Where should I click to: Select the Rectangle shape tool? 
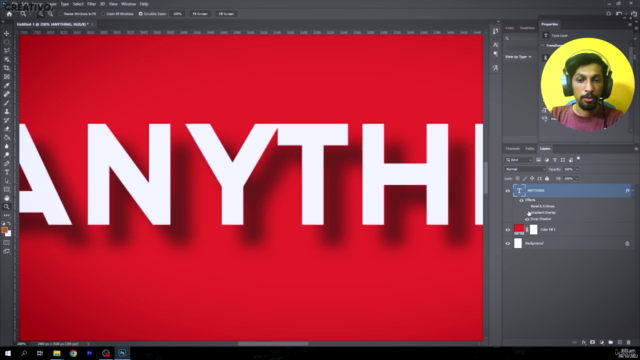7,189
